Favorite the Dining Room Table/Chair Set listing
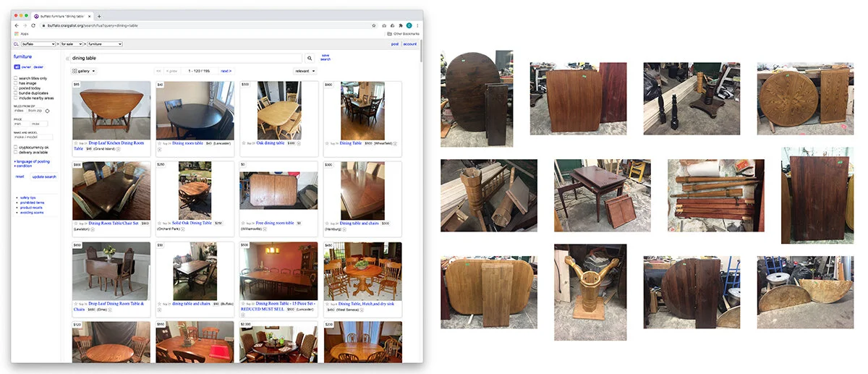 point(75,223)
